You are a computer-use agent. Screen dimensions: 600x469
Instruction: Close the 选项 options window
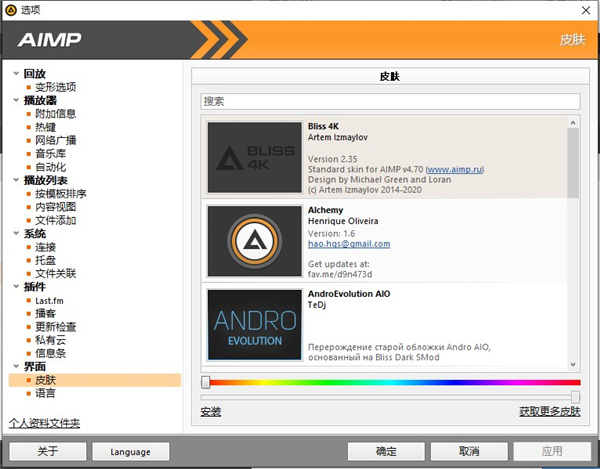586,10
